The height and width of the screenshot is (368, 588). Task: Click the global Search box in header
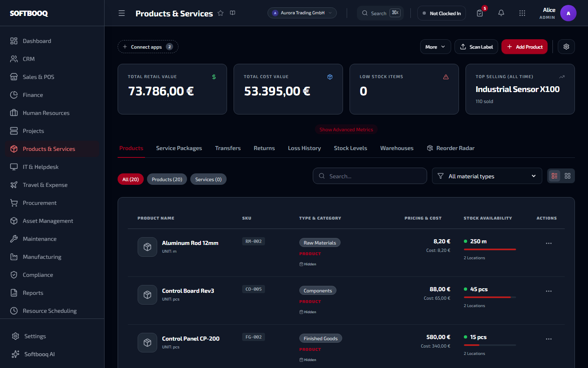[x=380, y=13]
